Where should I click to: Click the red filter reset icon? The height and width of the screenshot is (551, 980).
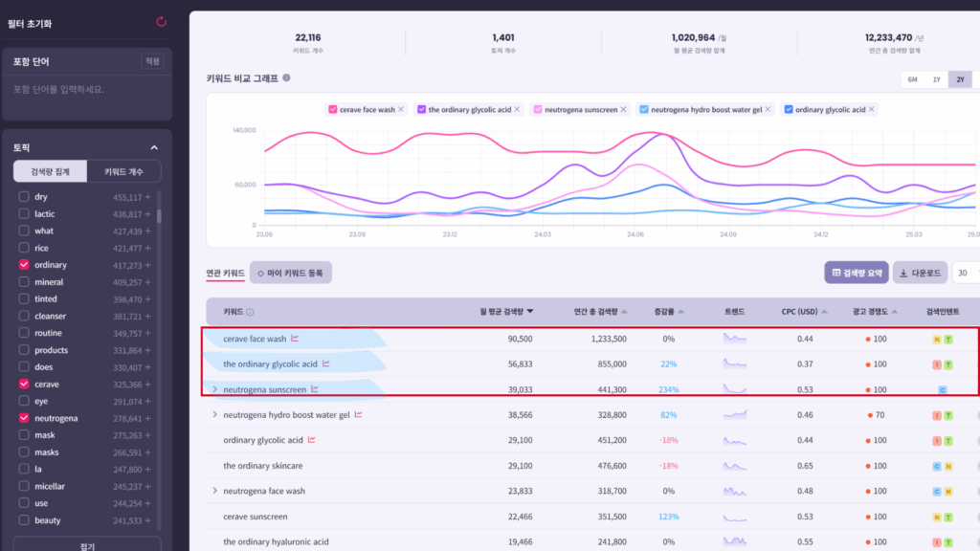click(161, 21)
